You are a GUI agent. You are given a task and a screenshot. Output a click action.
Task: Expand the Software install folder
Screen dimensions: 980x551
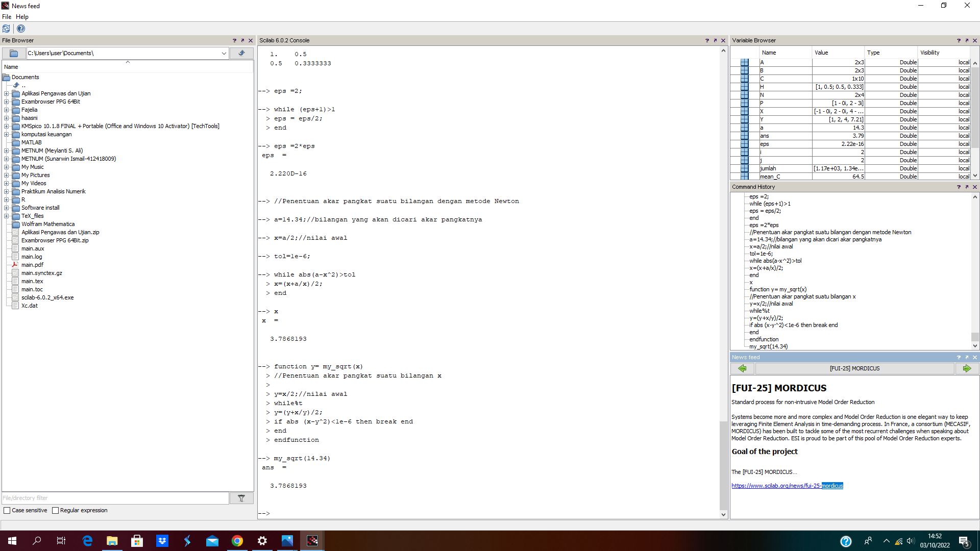6,208
